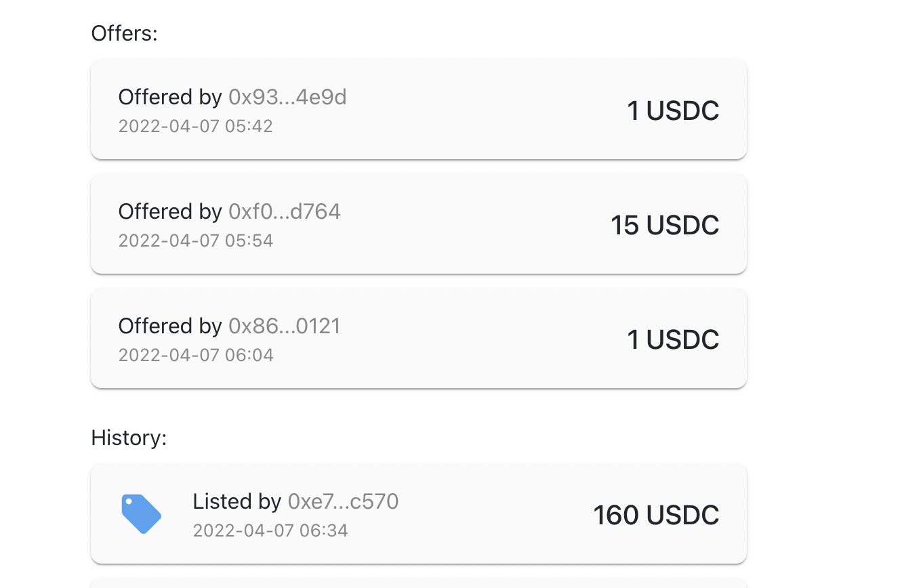This screenshot has width=900, height=588.
Task: Click the 160 USDC listing price
Action: point(656,516)
